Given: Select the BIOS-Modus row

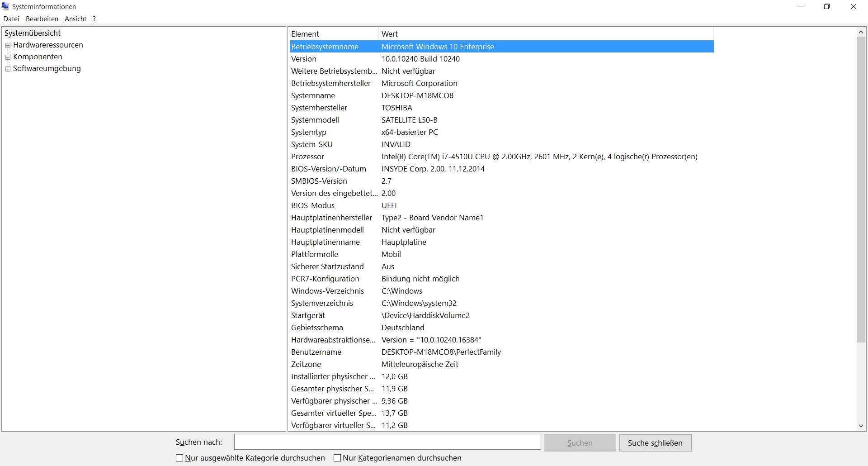Looking at the screenshot, I should [502, 205].
